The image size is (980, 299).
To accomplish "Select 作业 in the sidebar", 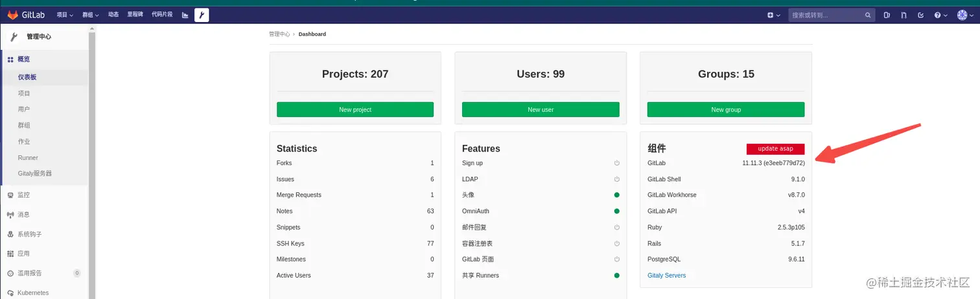I will coord(24,142).
